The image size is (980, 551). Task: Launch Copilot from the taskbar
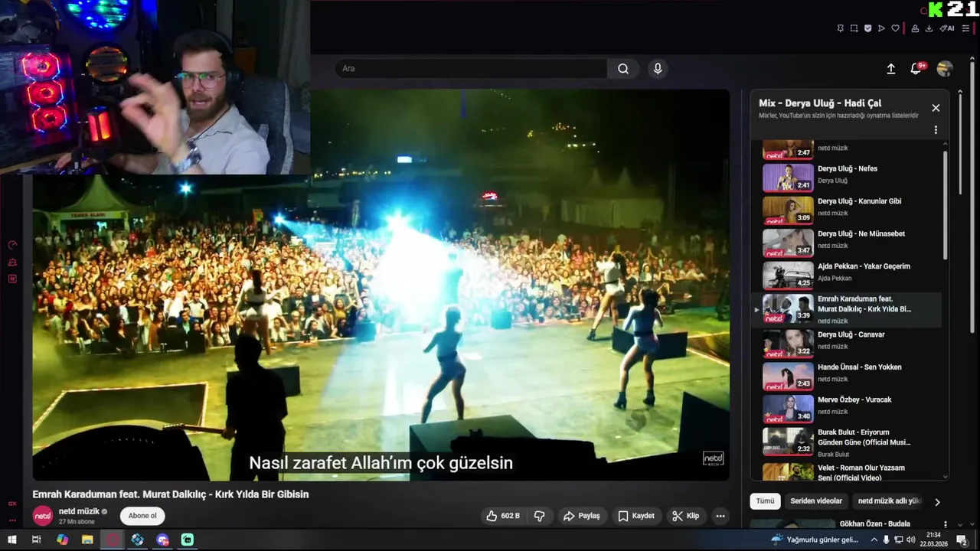[62, 540]
